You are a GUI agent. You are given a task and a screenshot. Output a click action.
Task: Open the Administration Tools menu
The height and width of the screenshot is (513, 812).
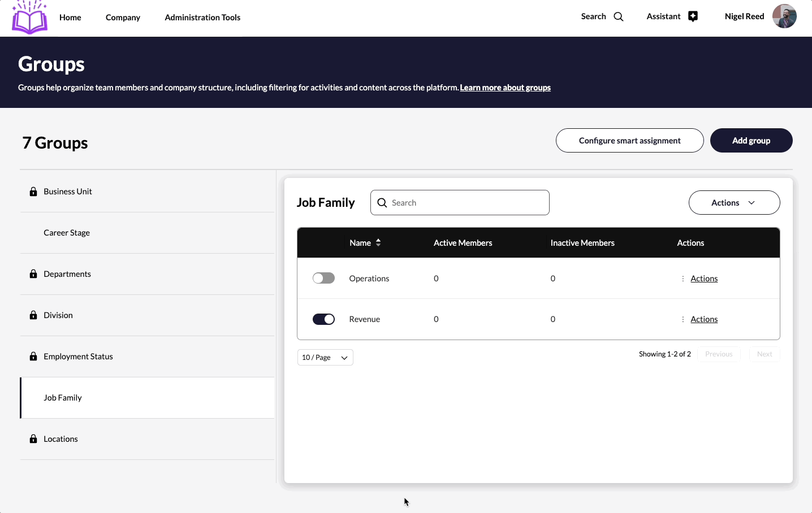[x=202, y=18]
